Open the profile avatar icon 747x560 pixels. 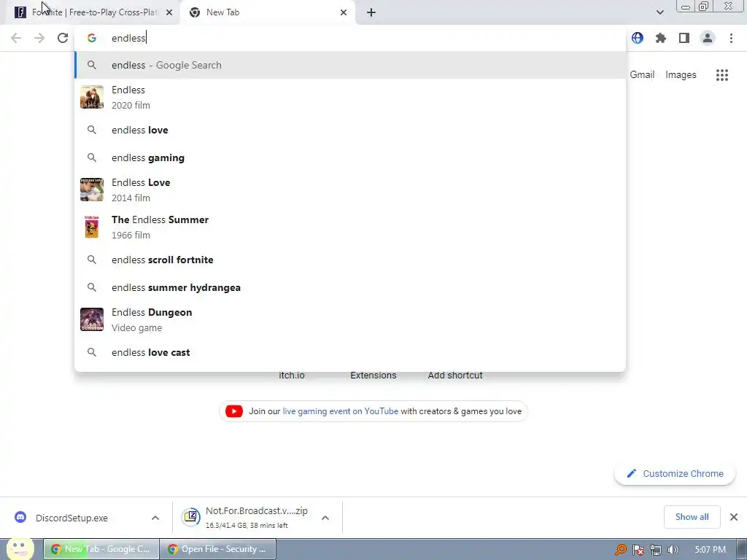point(708,38)
